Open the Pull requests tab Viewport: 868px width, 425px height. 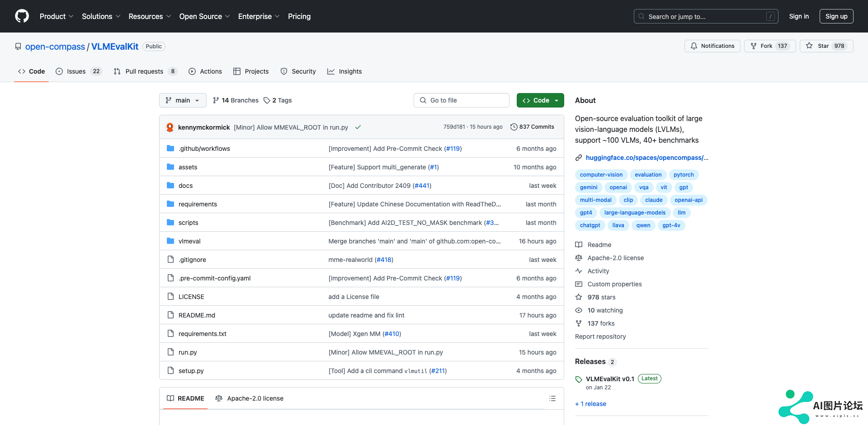(145, 71)
